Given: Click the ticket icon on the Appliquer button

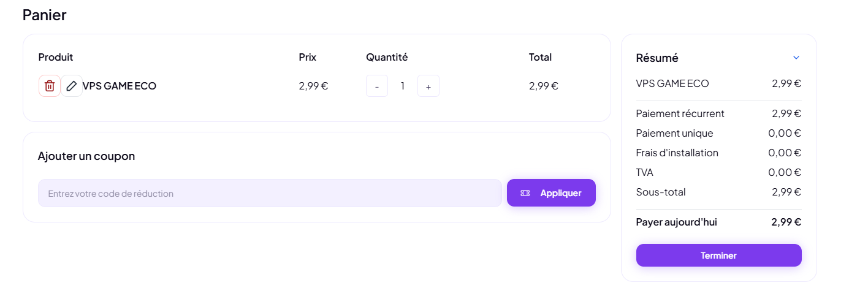Looking at the screenshot, I should coord(525,193).
